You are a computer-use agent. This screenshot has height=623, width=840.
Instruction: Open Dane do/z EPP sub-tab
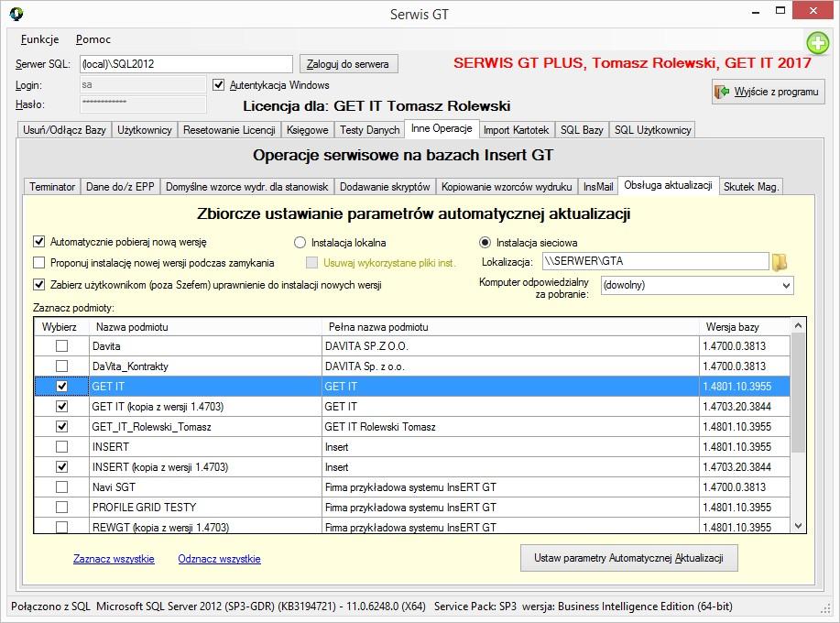(x=120, y=187)
